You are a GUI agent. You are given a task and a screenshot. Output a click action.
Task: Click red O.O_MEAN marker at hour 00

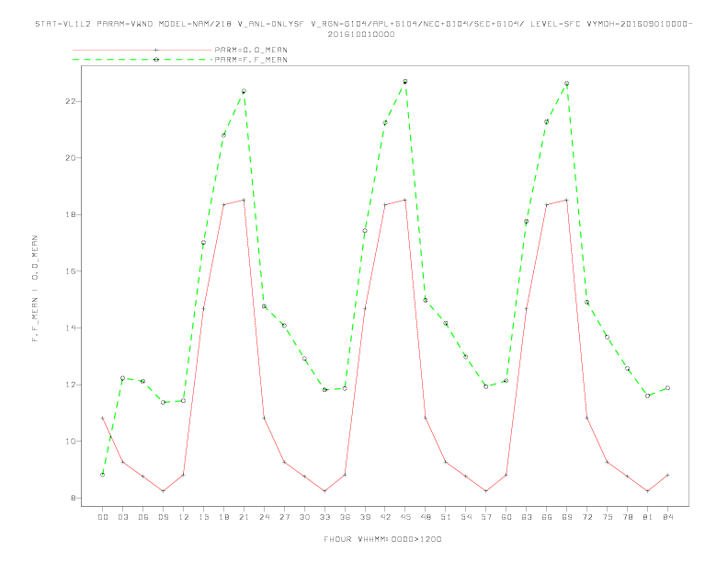[102, 418]
